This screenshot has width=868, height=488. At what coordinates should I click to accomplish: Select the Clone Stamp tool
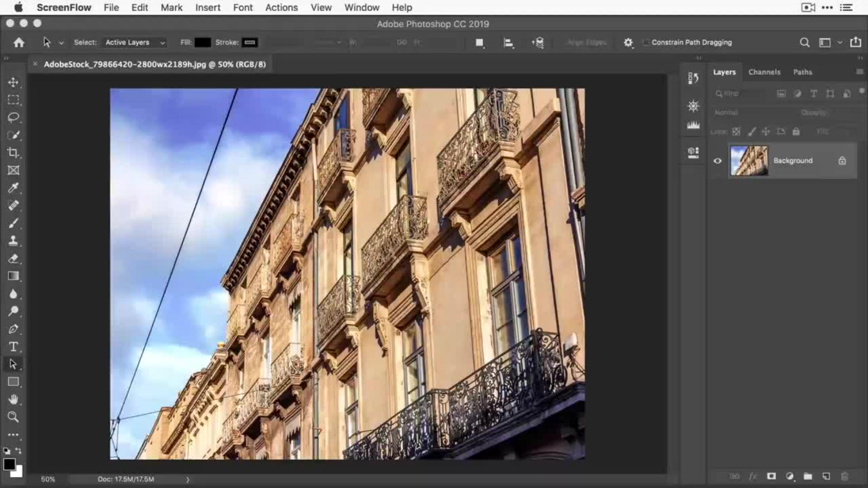click(x=13, y=241)
